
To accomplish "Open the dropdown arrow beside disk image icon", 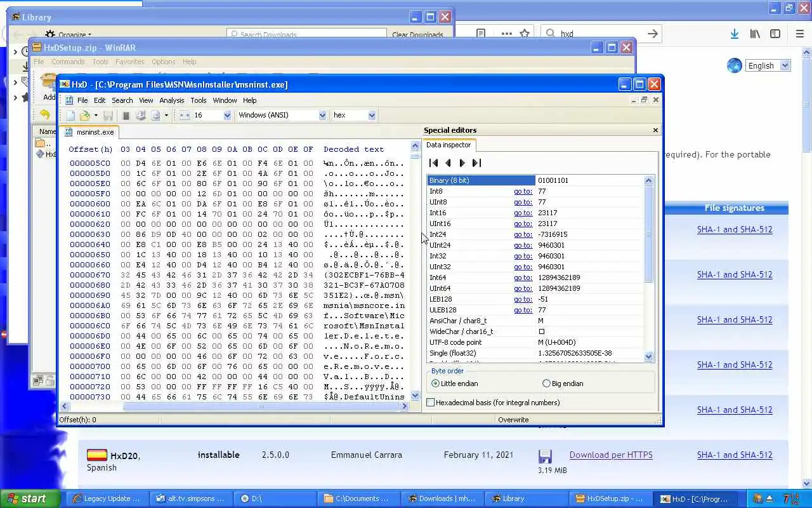I will tap(166, 116).
